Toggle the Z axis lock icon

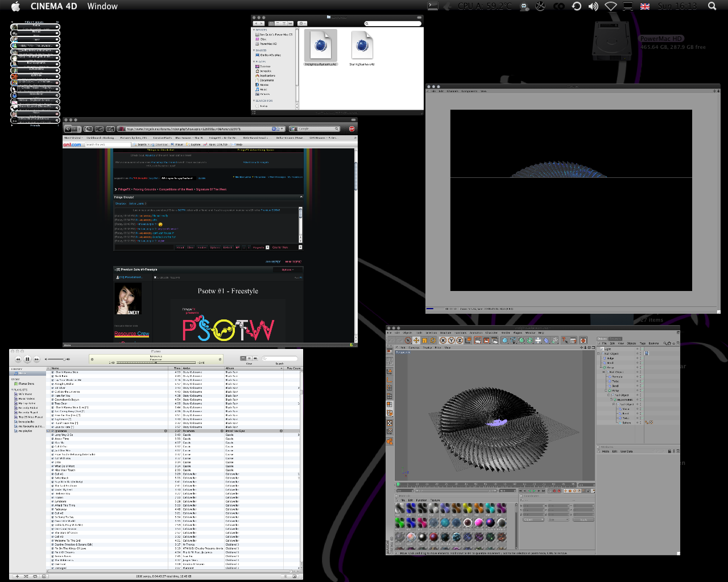point(460,340)
